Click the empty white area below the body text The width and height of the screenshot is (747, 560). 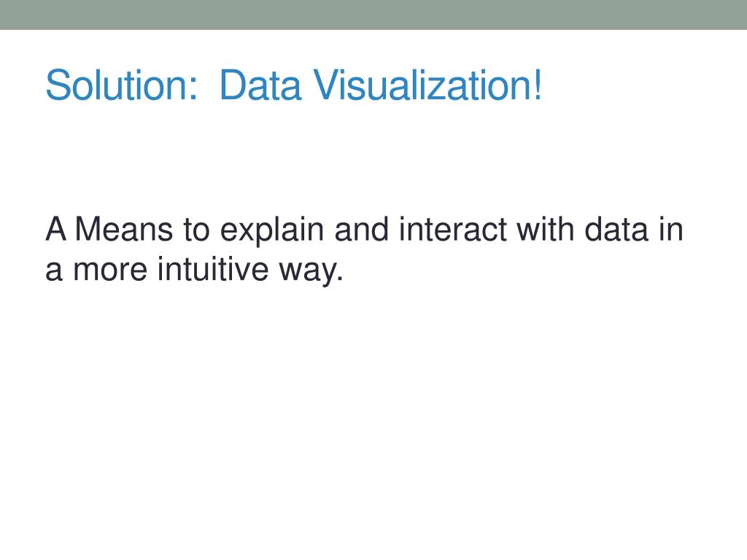[373, 423]
